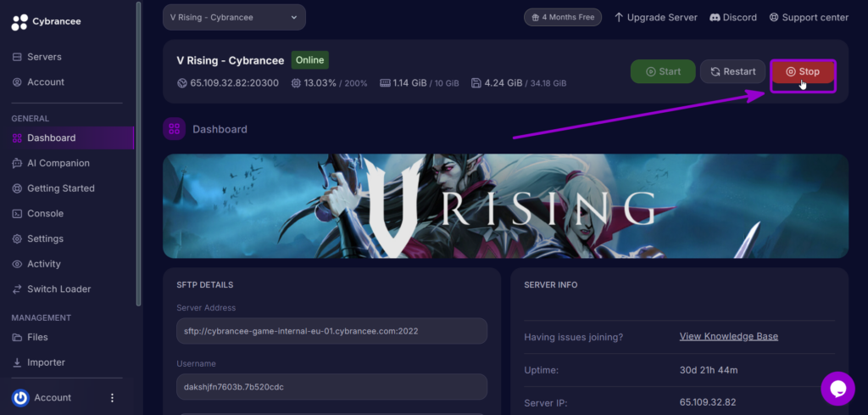Open the live chat bubble

pos(837,389)
